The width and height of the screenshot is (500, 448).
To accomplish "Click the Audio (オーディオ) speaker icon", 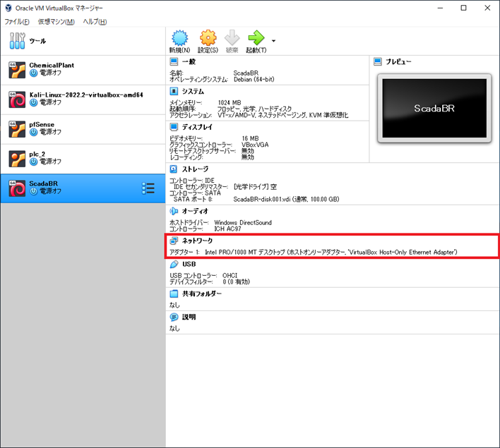I will tap(174, 211).
